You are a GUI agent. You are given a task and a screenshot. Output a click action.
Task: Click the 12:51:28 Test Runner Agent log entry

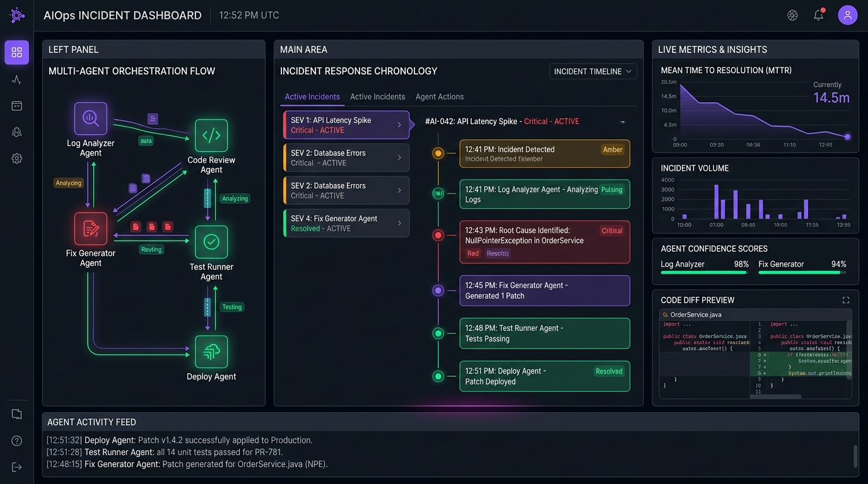[x=165, y=452]
